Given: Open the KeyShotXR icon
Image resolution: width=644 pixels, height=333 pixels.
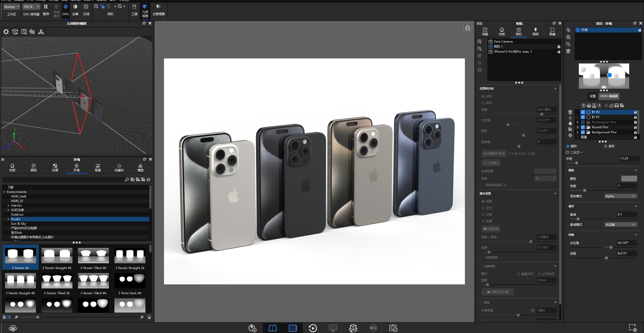Looking at the screenshot, I should tap(353, 328).
